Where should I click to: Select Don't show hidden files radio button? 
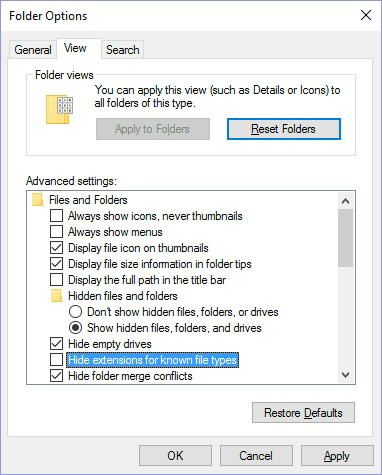pos(75,312)
